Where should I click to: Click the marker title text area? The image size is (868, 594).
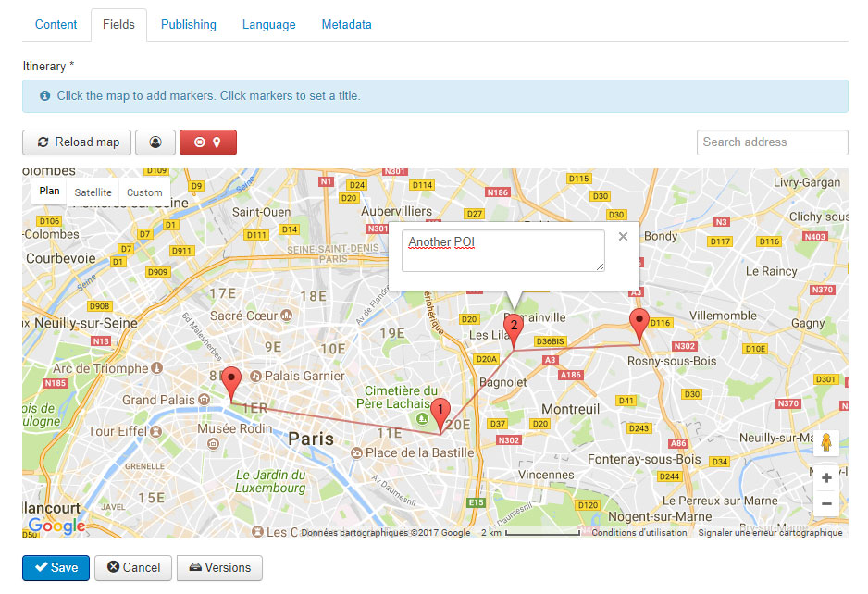[503, 251]
